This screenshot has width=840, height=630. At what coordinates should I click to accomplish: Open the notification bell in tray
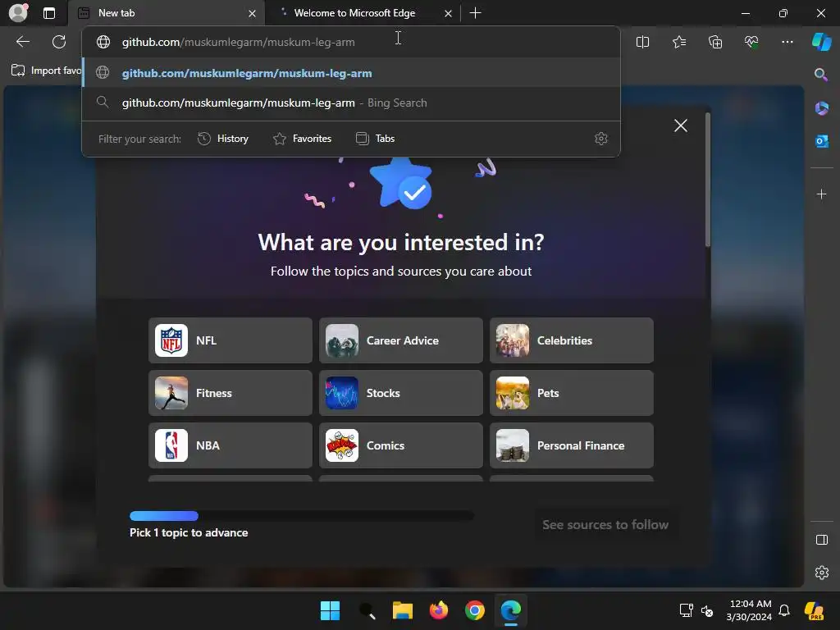(x=783, y=610)
